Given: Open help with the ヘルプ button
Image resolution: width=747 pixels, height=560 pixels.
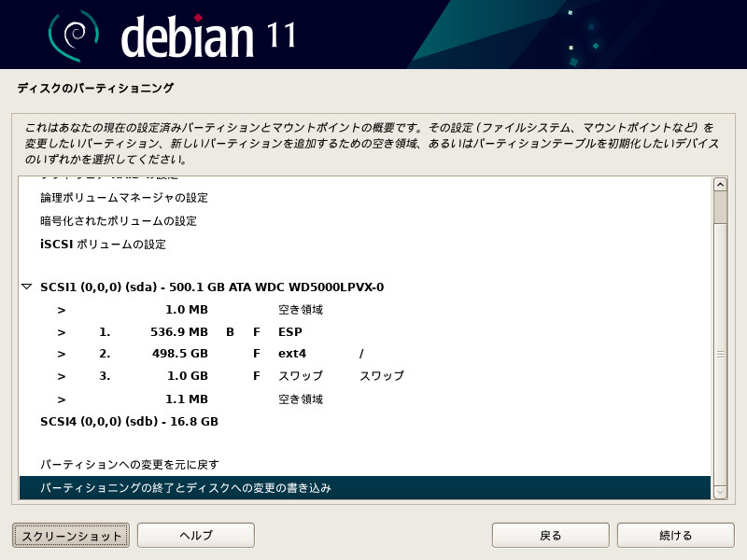Looking at the screenshot, I should (196, 536).
